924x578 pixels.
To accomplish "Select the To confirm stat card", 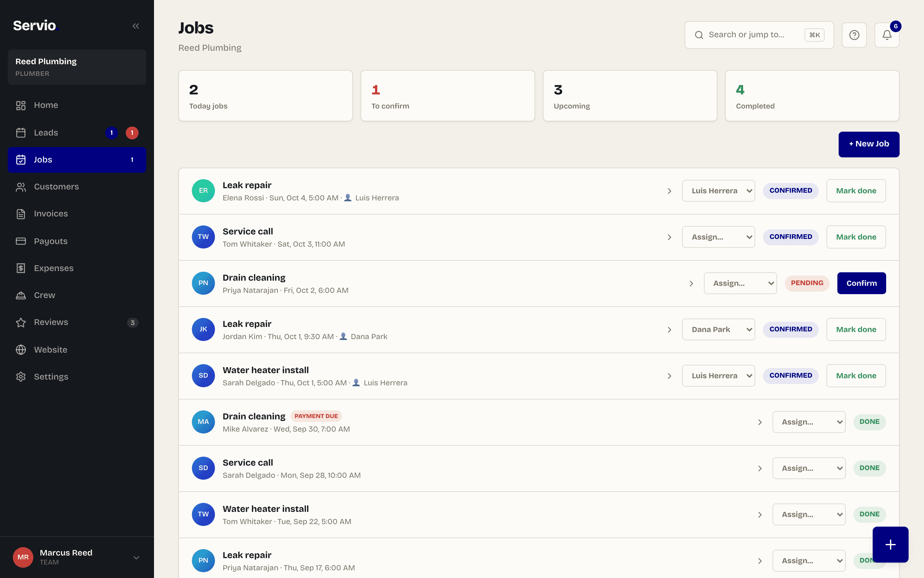I will point(448,96).
